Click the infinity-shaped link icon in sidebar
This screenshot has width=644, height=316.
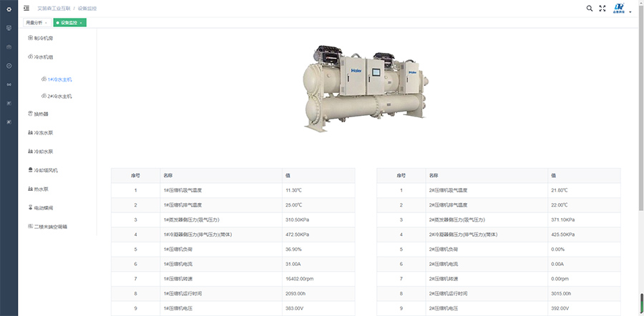(9, 84)
